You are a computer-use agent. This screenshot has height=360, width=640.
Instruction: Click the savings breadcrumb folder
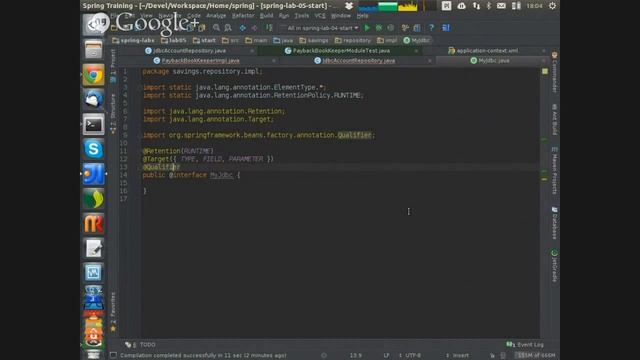click(x=314, y=40)
